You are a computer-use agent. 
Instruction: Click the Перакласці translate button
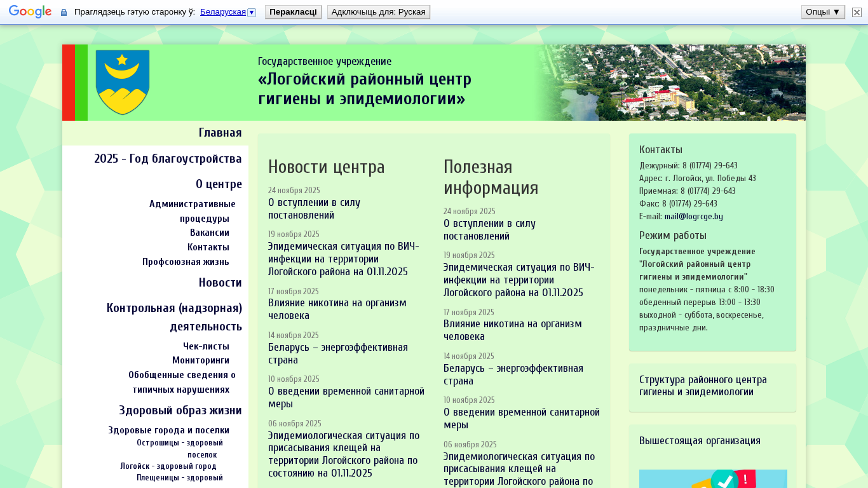(x=293, y=12)
